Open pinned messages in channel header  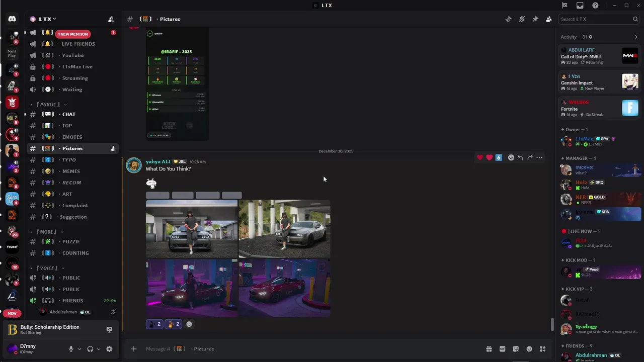[x=535, y=19]
